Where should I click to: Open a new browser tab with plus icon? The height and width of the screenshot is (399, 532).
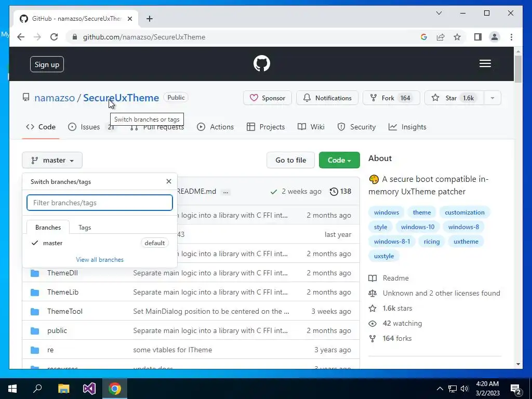[150, 19]
